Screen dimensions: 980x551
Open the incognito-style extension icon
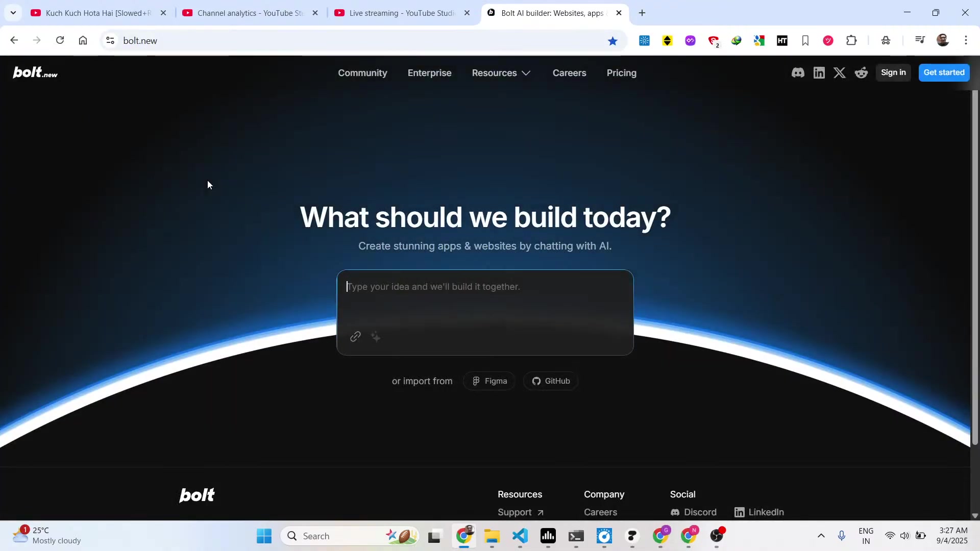pos(886,40)
